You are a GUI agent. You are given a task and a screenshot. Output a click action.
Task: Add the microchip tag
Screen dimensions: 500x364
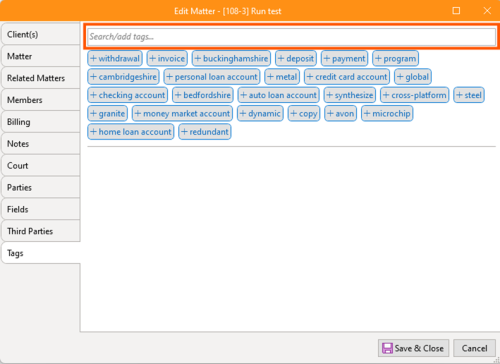pos(387,114)
